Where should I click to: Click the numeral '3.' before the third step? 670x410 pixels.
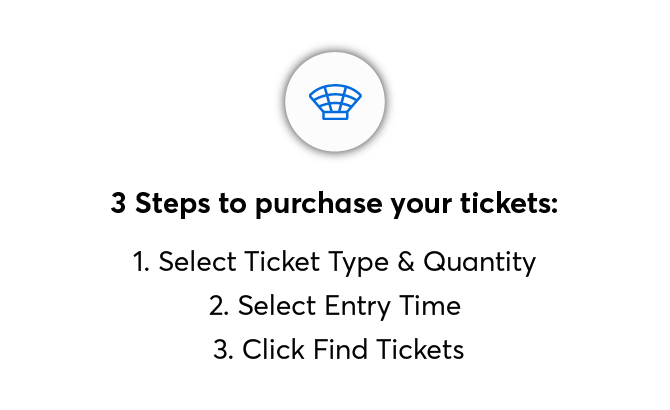(223, 350)
